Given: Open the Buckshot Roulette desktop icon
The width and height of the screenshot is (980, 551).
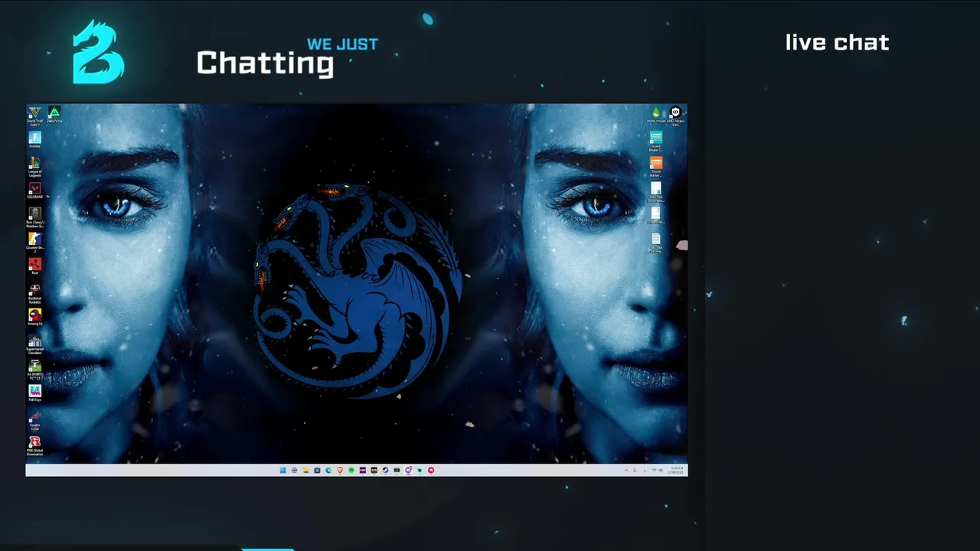Looking at the screenshot, I should [x=34, y=292].
